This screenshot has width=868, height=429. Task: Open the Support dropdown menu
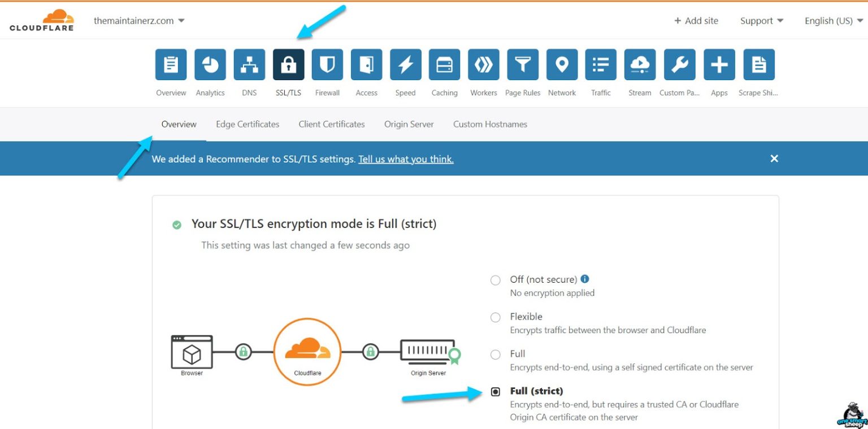761,21
